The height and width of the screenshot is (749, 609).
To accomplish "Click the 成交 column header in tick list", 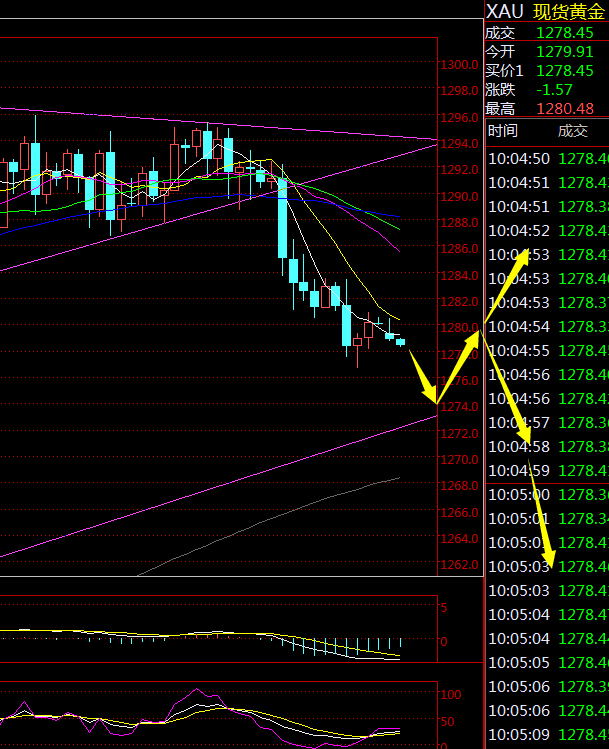I will coord(572,131).
